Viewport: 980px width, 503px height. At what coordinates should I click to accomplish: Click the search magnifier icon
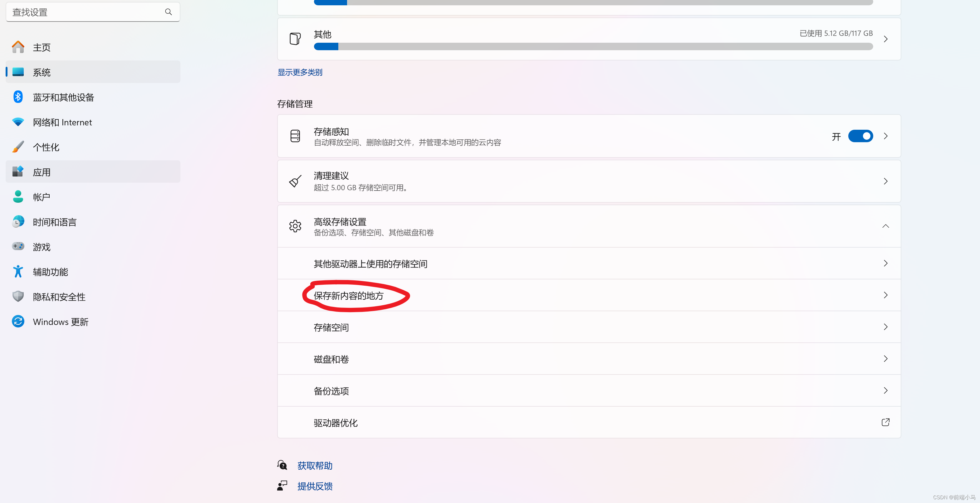[x=168, y=12]
